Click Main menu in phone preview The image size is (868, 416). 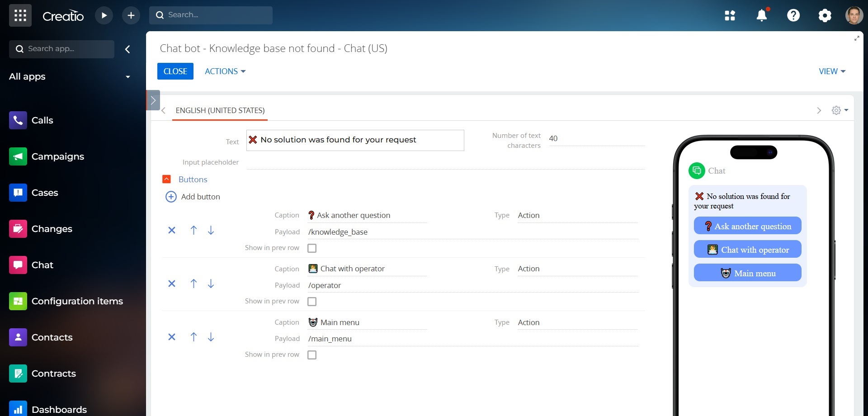click(x=748, y=273)
